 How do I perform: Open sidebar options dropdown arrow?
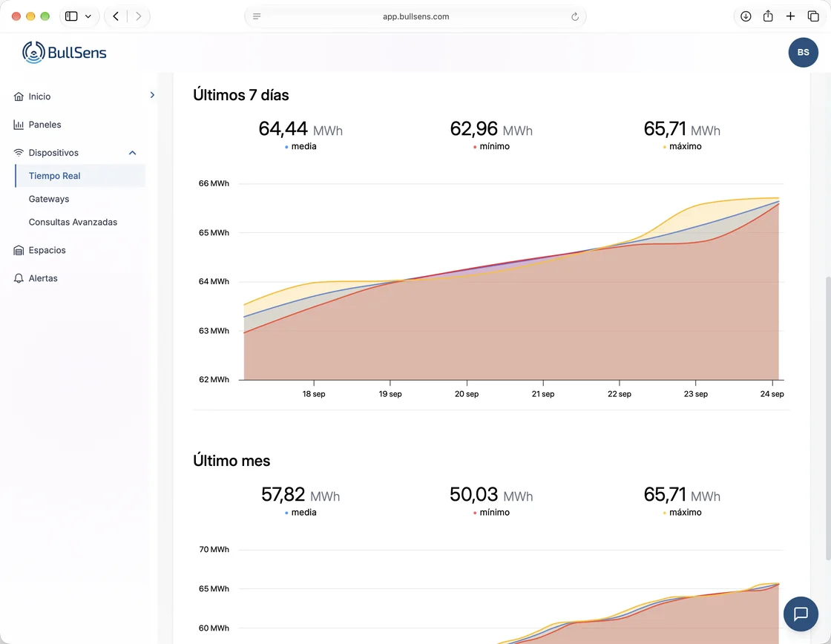pos(88,16)
